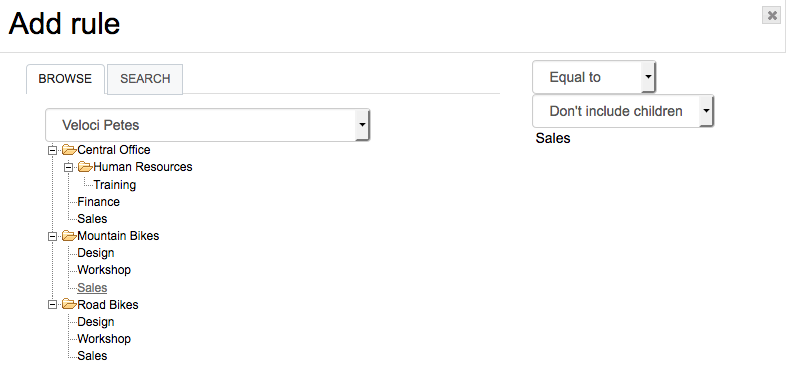Select Design under Mountain Bikes

click(x=96, y=253)
